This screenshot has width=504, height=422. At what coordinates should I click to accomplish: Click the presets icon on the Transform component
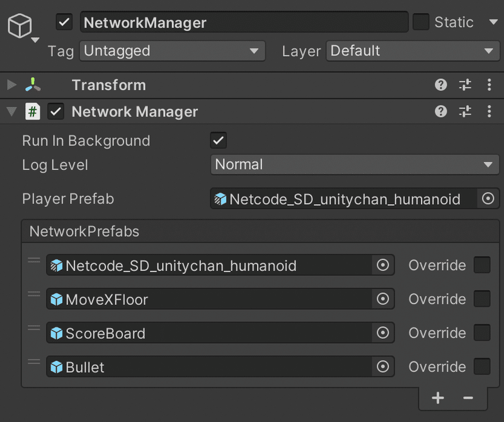(x=466, y=85)
